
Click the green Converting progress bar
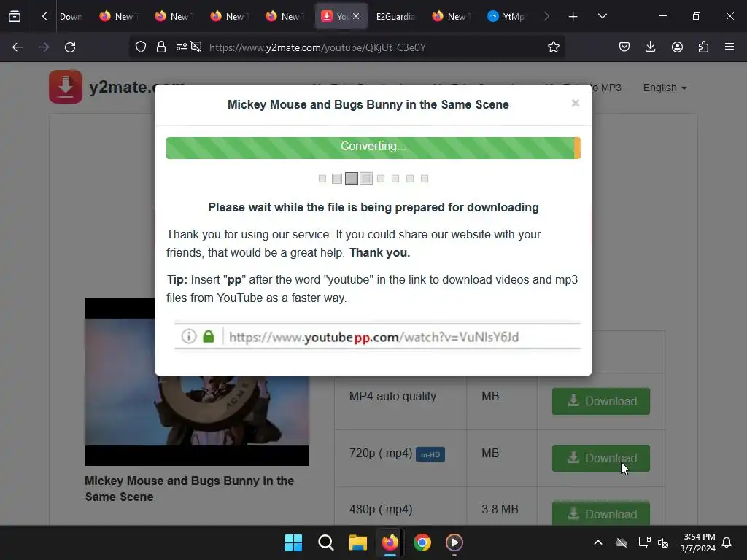click(373, 147)
